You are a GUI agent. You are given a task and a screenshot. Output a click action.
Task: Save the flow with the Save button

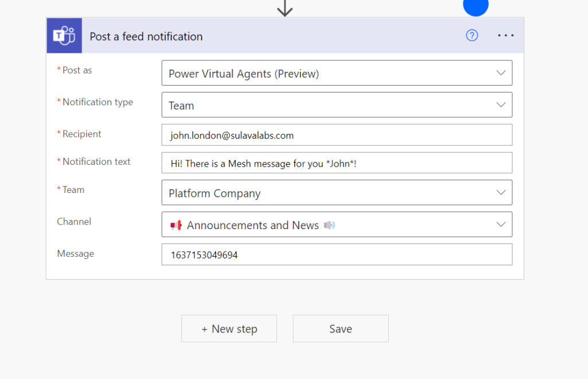pyautogui.click(x=341, y=328)
